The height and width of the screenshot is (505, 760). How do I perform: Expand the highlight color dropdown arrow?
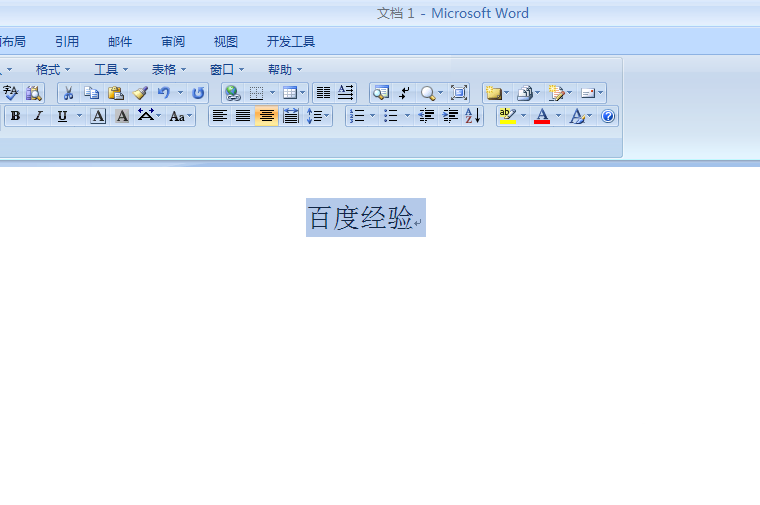(523, 116)
